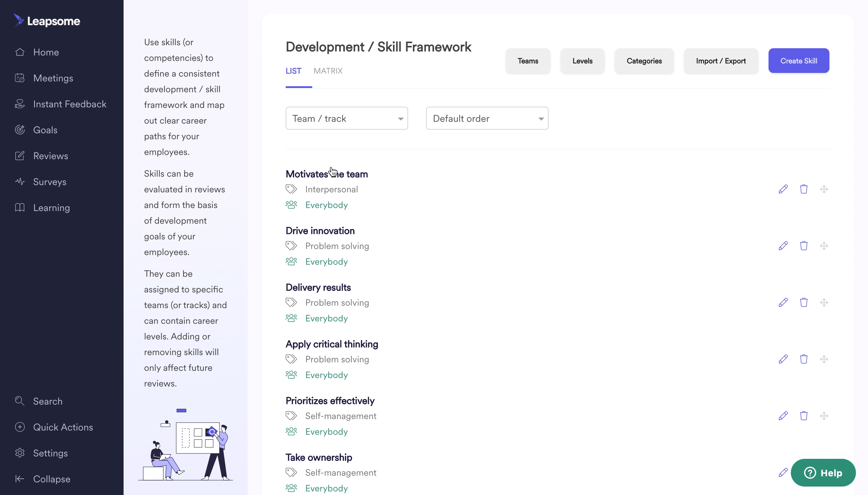The height and width of the screenshot is (495, 868).
Task: Open the Motivates the team skill title
Action: [327, 174]
